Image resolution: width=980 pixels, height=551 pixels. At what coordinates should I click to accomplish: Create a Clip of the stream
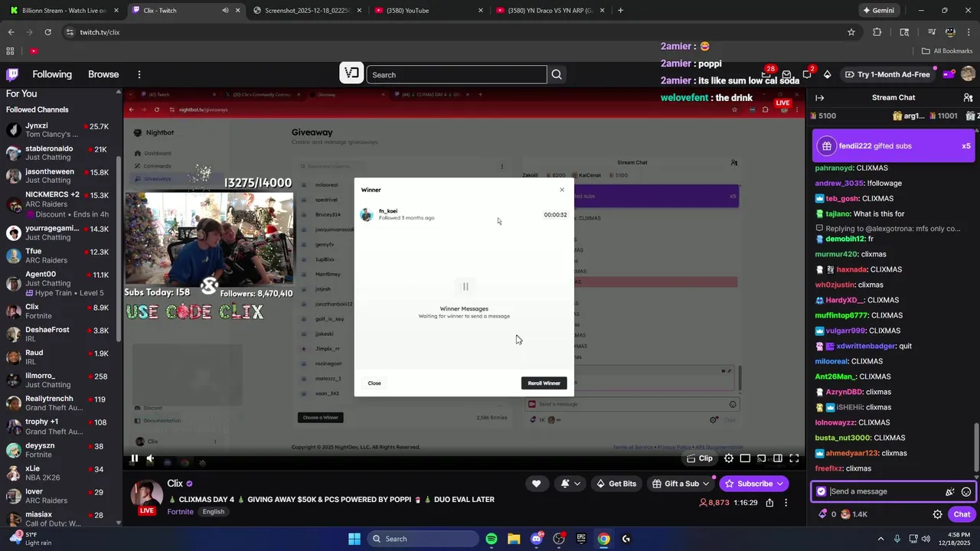pos(700,458)
